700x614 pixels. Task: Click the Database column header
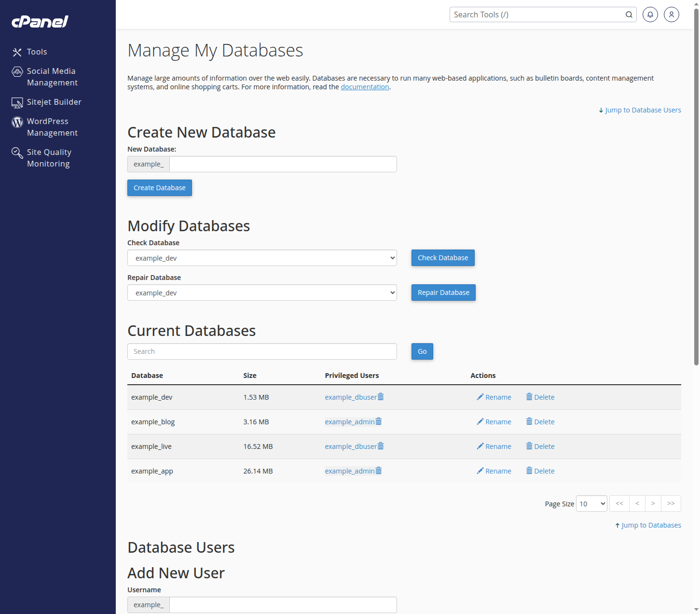pos(147,376)
